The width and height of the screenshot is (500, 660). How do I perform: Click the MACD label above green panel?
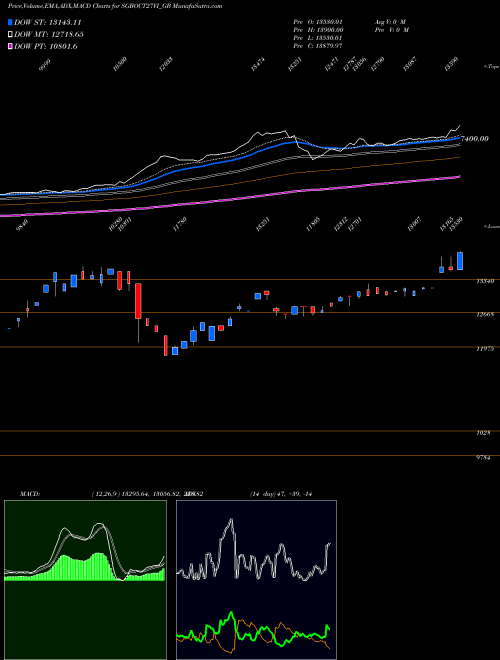[30, 494]
